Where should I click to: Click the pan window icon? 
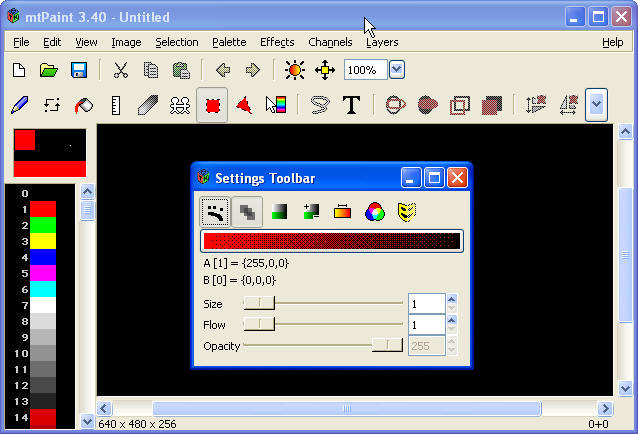325,70
